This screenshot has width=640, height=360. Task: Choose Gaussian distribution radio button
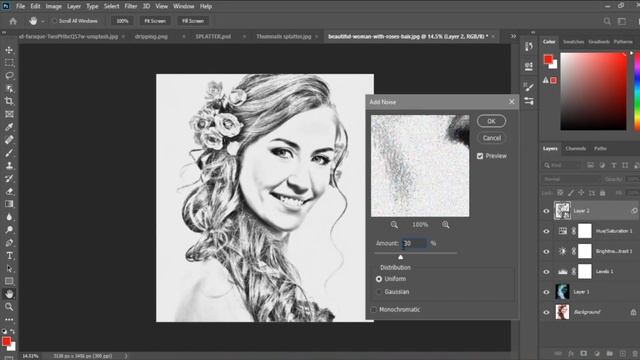coord(379,292)
